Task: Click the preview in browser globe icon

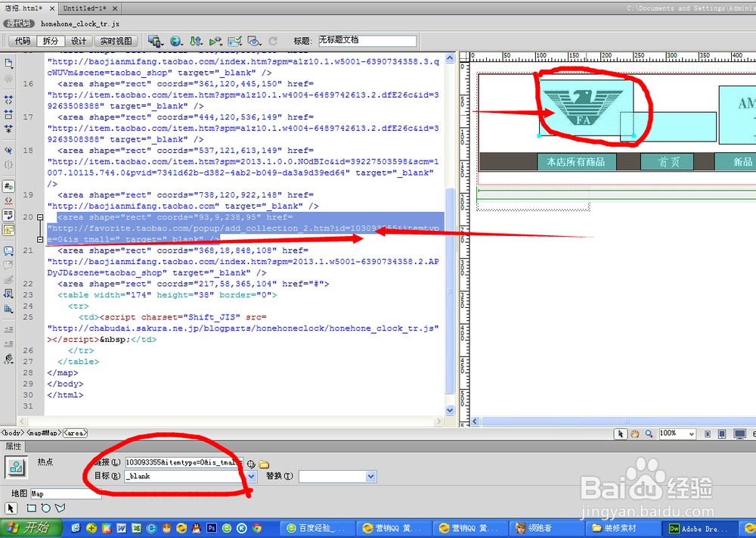Action: pos(176,42)
